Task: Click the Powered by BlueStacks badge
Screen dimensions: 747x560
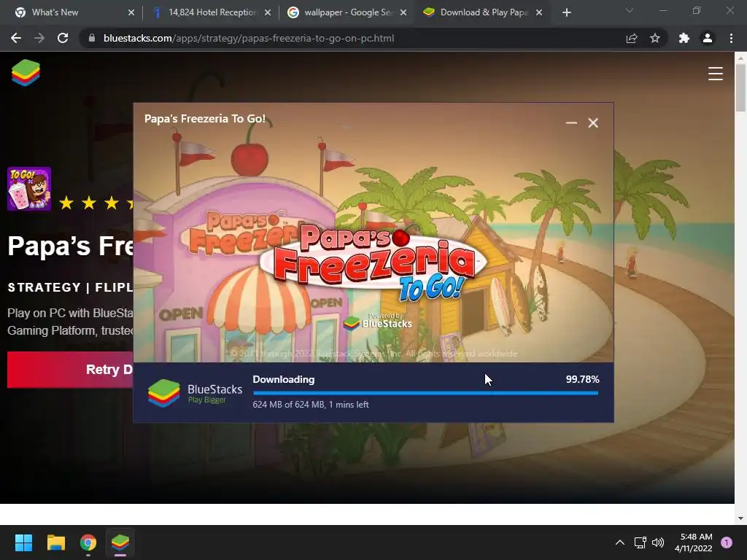Action: [379, 322]
